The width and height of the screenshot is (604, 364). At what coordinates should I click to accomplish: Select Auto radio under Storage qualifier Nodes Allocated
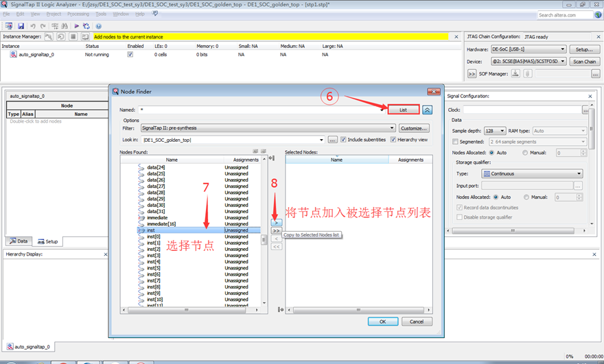(x=496, y=197)
